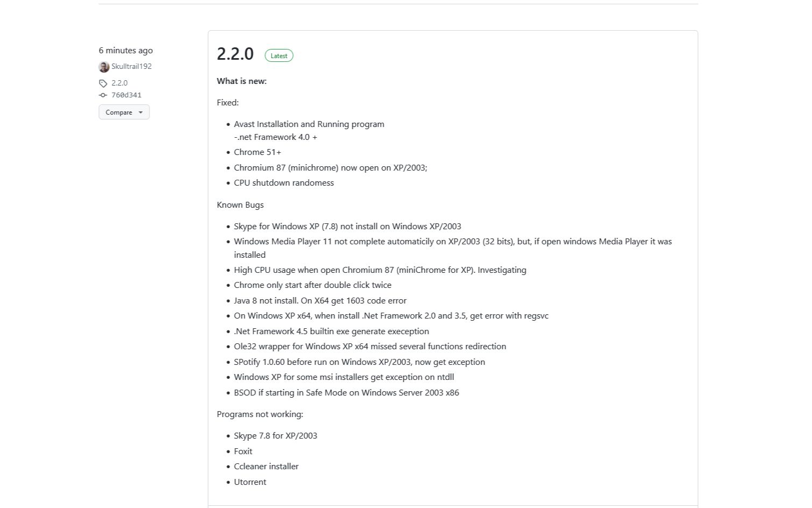This screenshot has height=508, width=812.
Task: Click the "Ccleaner installer" list item
Action: (266, 467)
